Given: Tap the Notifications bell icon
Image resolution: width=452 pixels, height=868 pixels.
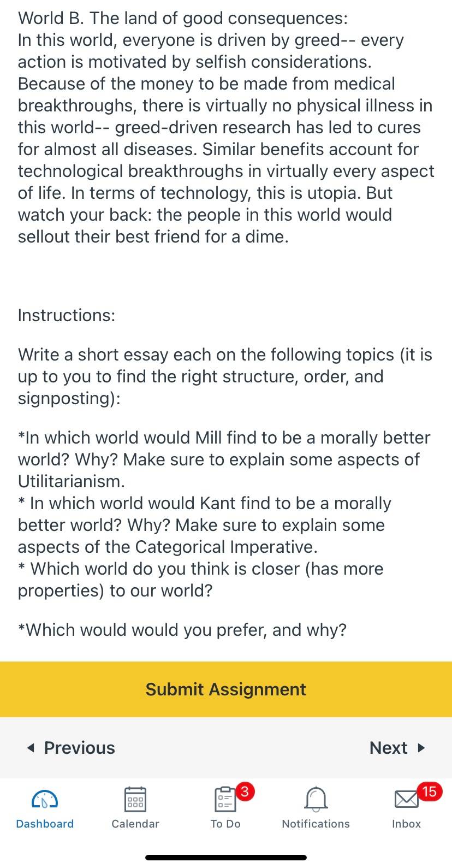Looking at the screenshot, I should (x=316, y=800).
